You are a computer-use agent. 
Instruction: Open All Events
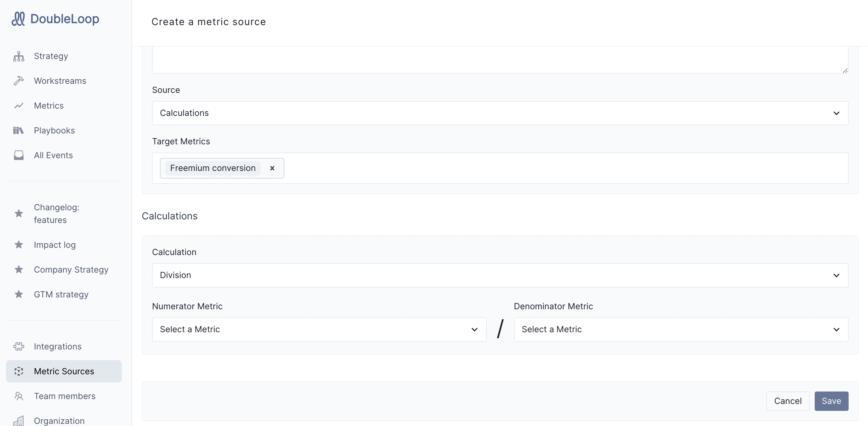click(64, 155)
